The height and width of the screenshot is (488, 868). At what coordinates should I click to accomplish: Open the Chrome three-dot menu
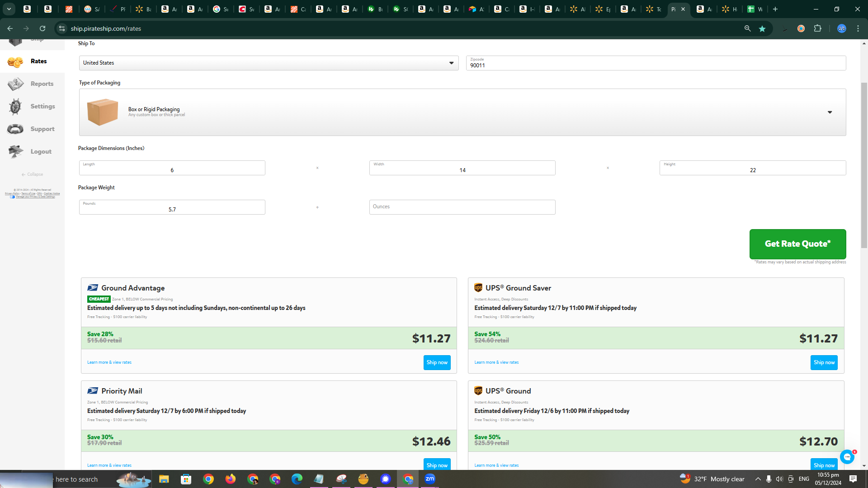(858, 28)
